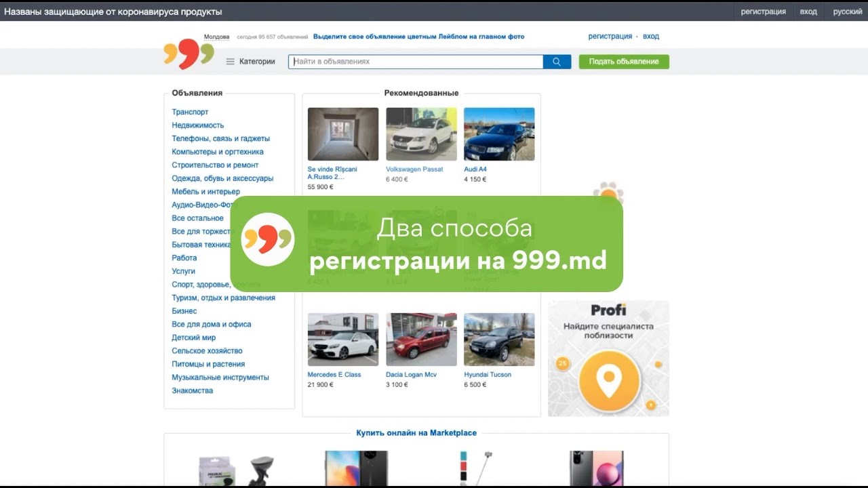Open Одежда, обувь и аксессуары category

point(222,178)
